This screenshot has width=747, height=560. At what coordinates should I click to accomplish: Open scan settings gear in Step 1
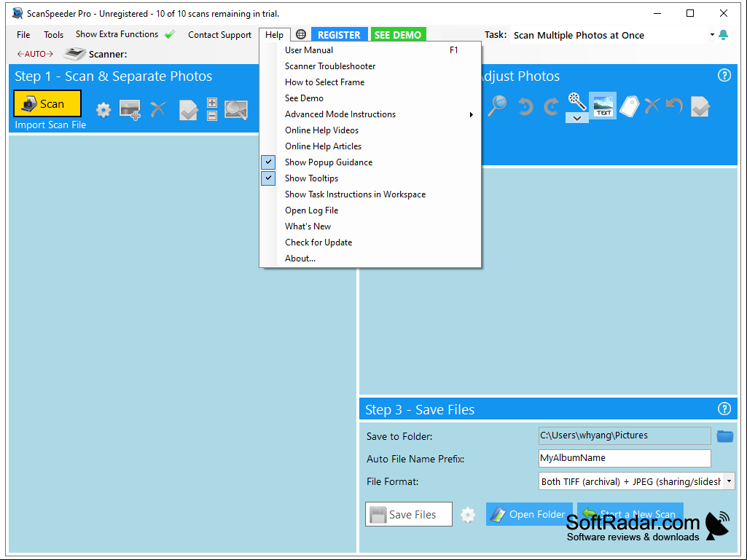pyautogui.click(x=103, y=110)
